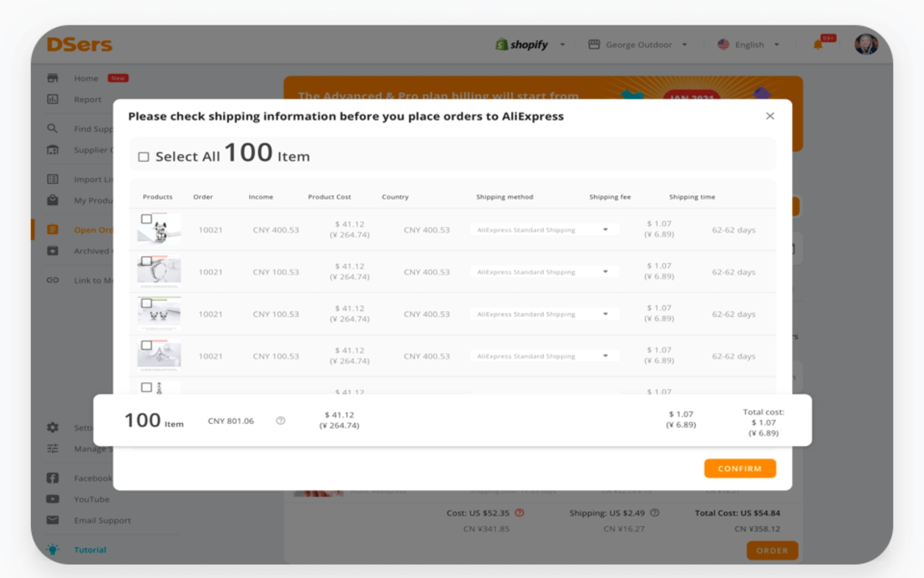Click the first row's product thumbnail
The image size is (924, 578).
point(159,229)
